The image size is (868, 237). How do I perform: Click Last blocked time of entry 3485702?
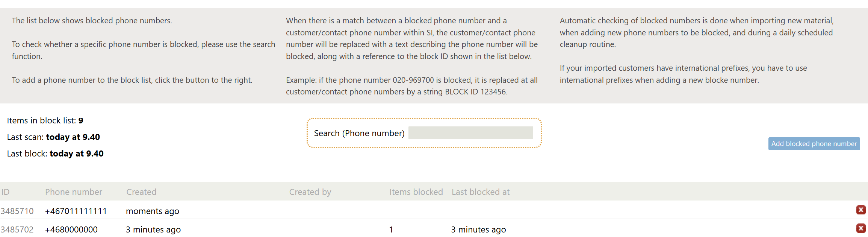click(478, 229)
